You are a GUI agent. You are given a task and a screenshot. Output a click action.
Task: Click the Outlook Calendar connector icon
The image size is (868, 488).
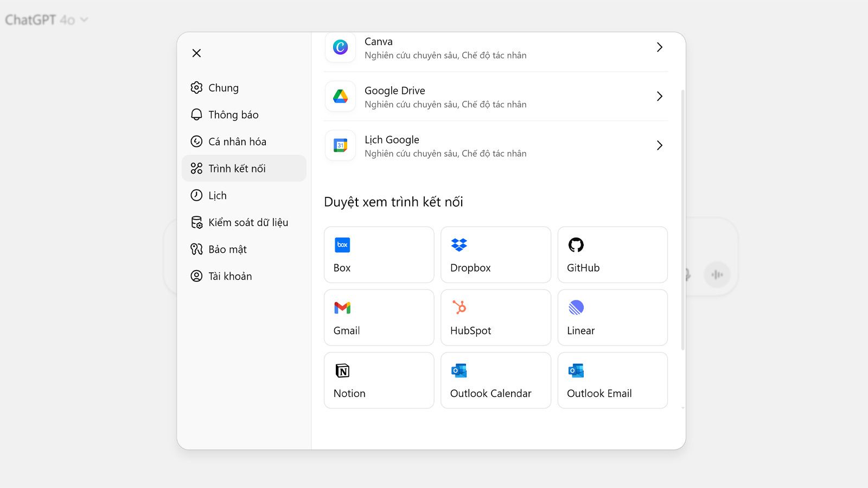tap(459, 371)
